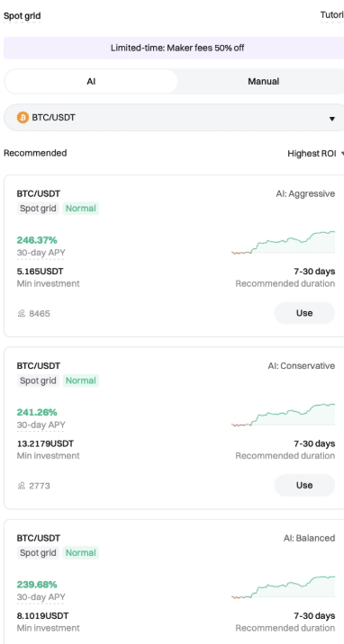This screenshot has height=644, width=344.
Task: Click 30-day APY label under 246.37%
Action: [41, 253]
